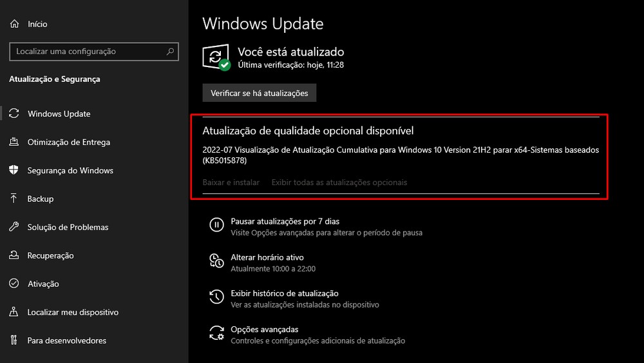Viewport: 644px width, 363px height.
Task: Click the Baixar e instalar link
Action: point(231,182)
